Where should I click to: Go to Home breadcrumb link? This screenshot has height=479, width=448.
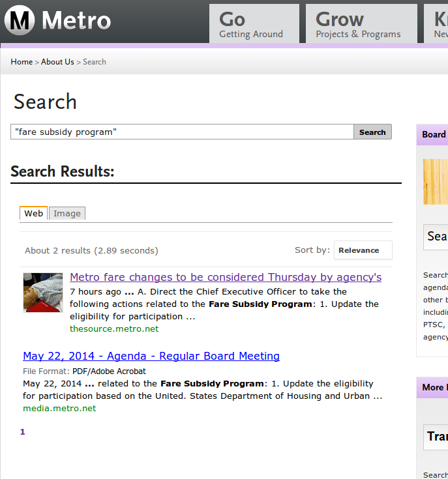pyautogui.click(x=22, y=62)
